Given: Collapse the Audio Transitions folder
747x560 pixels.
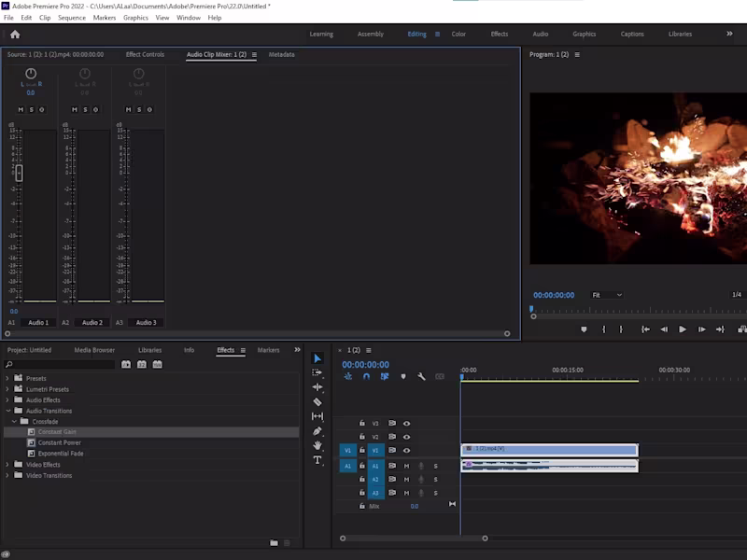Looking at the screenshot, I should point(8,411).
